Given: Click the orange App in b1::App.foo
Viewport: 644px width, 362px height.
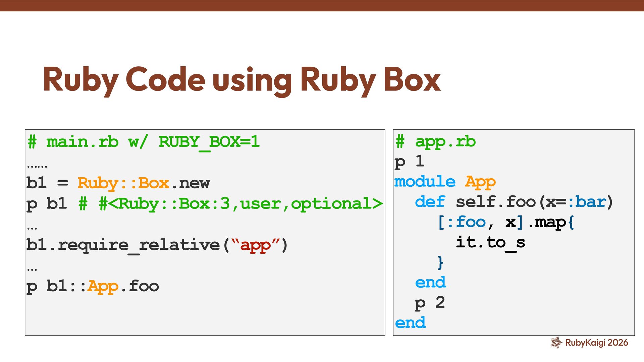Looking at the screenshot, I should 103,286.
